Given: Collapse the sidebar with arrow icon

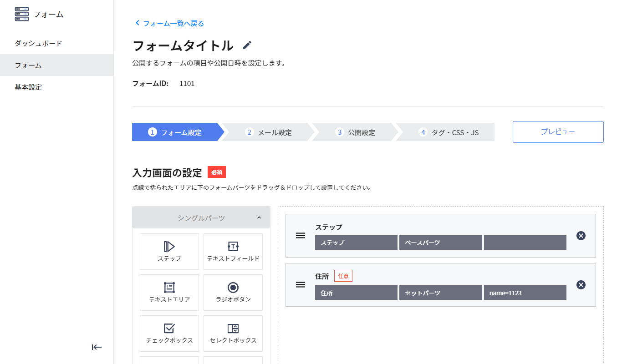Looking at the screenshot, I should pos(97,347).
